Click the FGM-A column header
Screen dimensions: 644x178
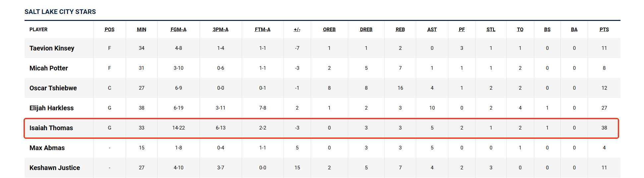(x=178, y=30)
